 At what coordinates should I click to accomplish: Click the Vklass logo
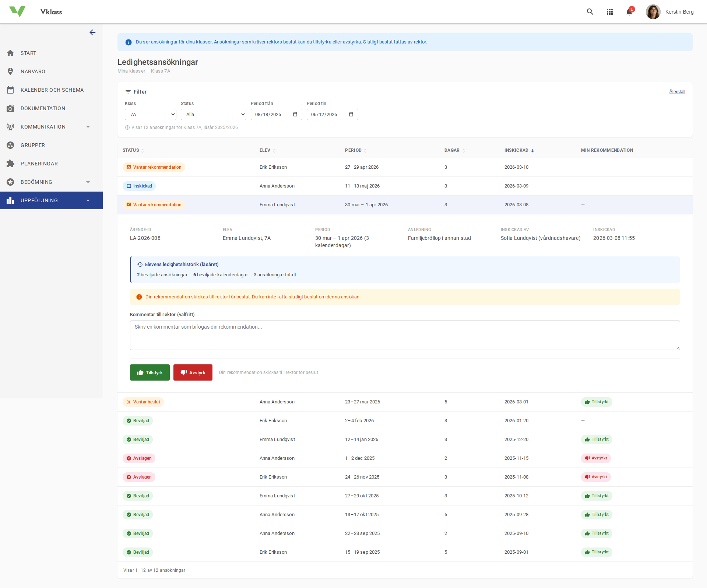pos(17,11)
